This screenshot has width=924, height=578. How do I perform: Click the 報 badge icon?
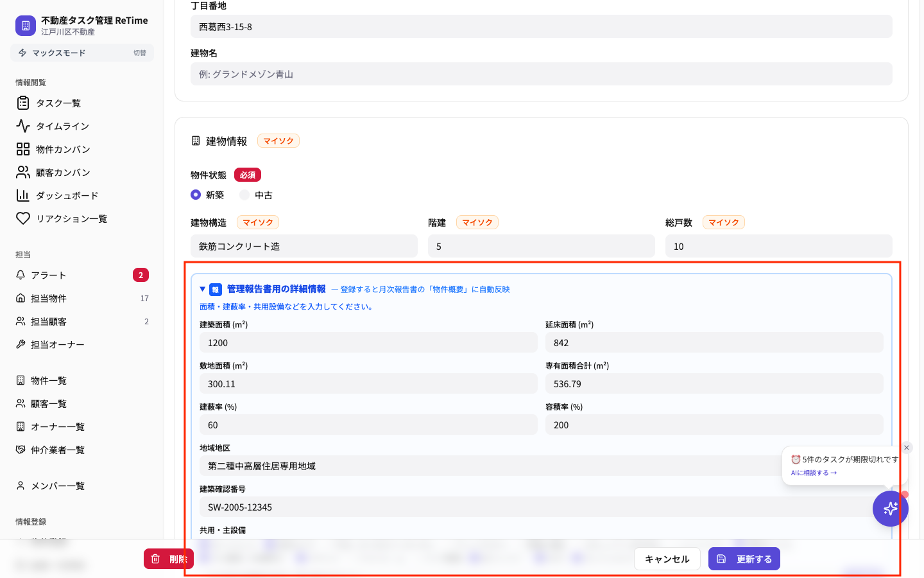[216, 290]
